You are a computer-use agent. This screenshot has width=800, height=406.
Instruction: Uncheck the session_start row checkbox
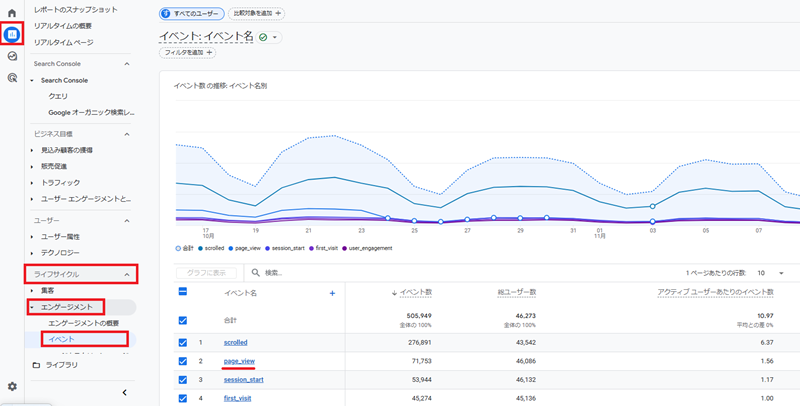(183, 380)
